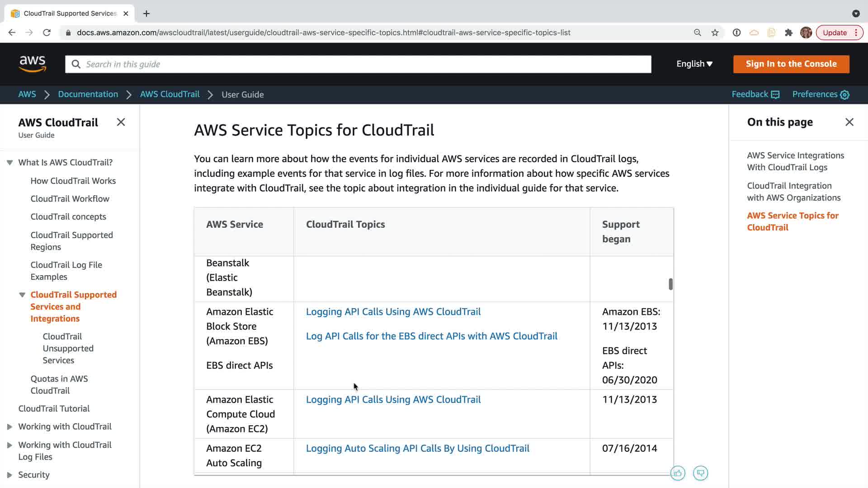Image resolution: width=868 pixels, height=488 pixels.
Task: Open Preferences gear icon
Action: (x=844, y=94)
